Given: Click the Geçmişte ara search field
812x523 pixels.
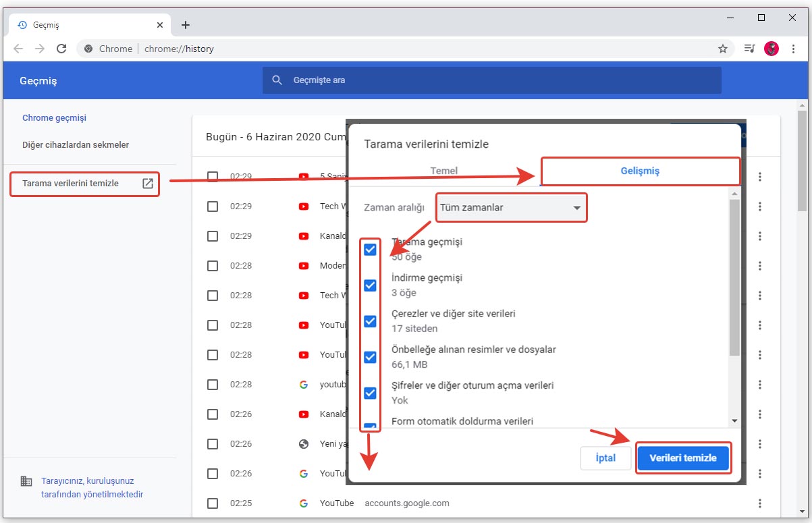Looking at the screenshot, I should pos(491,80).
